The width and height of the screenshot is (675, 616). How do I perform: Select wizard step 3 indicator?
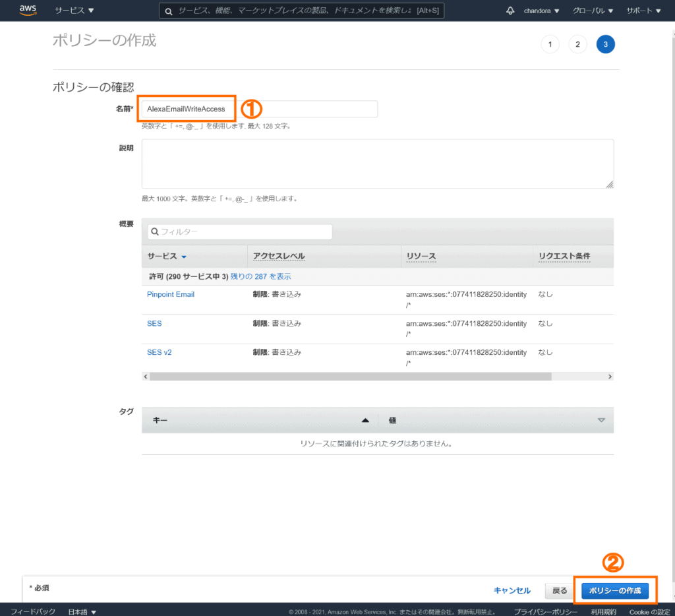(x=605, y=44)
